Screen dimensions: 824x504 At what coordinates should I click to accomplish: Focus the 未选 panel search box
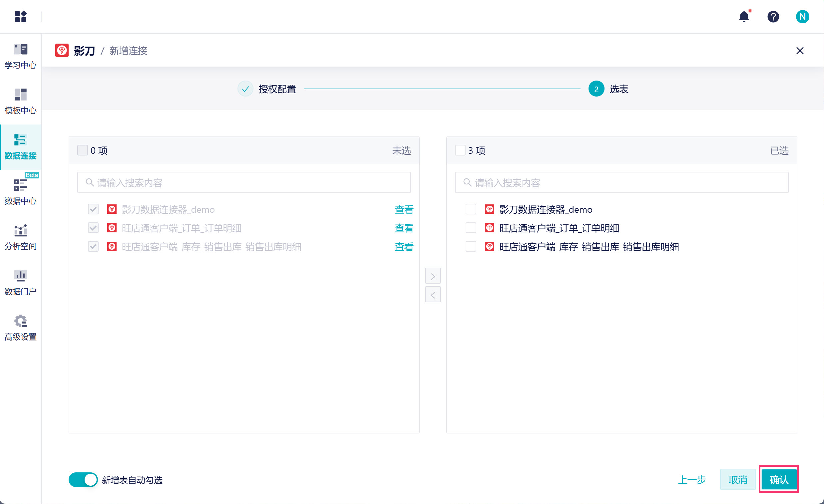tap(244, 182)
